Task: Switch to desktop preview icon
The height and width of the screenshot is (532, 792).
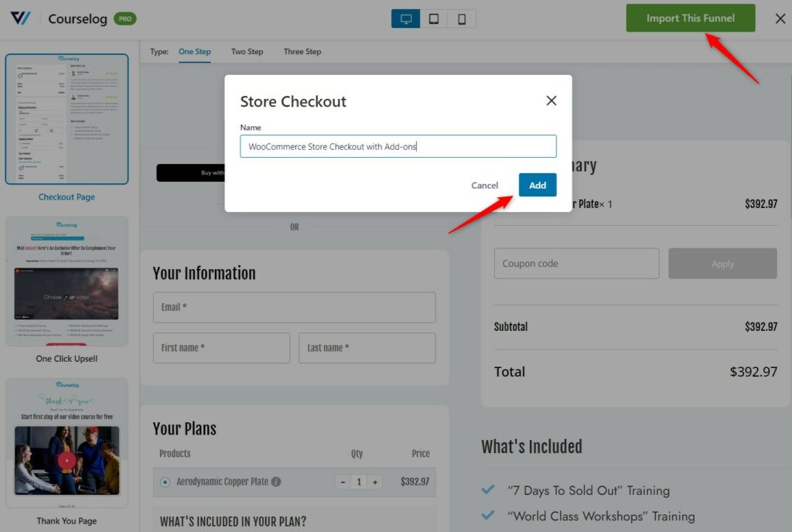Action: point(405,19)
